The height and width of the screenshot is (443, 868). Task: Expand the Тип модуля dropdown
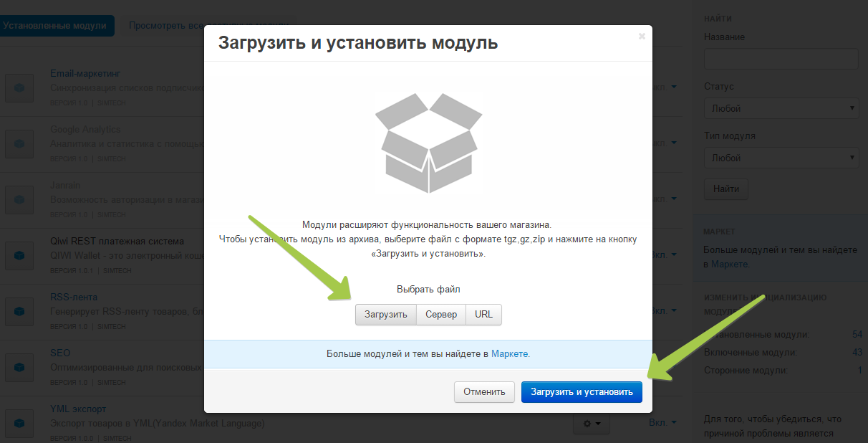[x=781, y=158]
